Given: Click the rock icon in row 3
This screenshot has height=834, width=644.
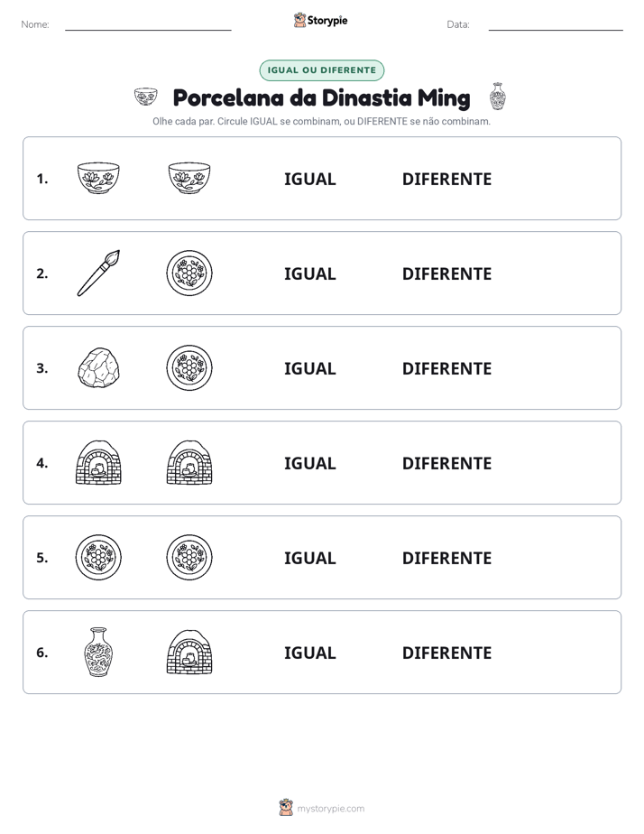Looking at the screenshot, I should [x=98, y=367].
